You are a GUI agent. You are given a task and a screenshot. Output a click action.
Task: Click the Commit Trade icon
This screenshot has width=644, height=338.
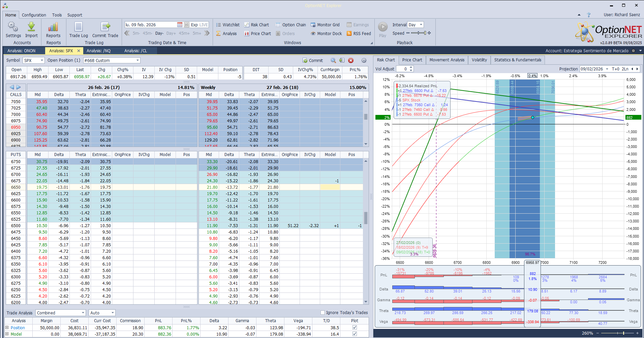point(105,27)
